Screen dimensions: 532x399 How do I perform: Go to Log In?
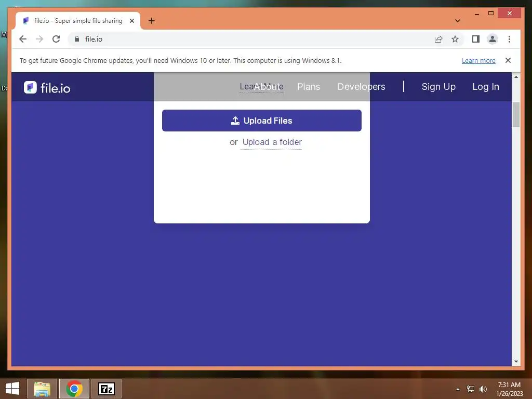[486, 87]
